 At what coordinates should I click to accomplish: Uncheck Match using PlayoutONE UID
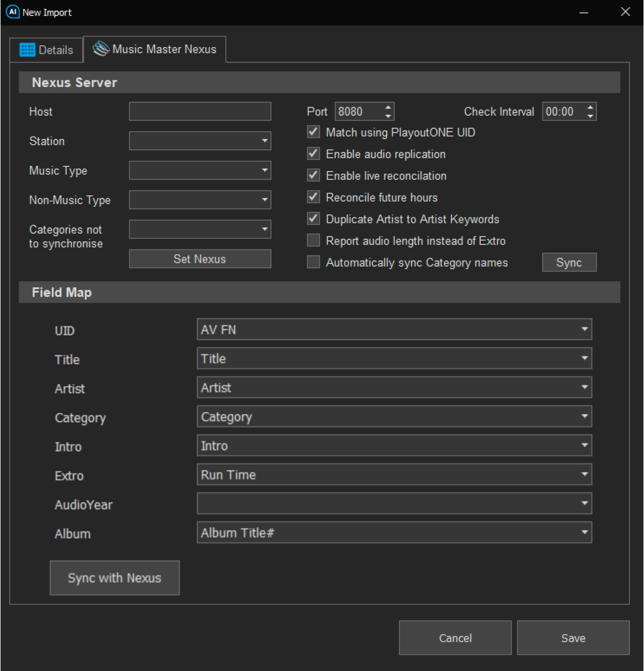tap(313, 132)
